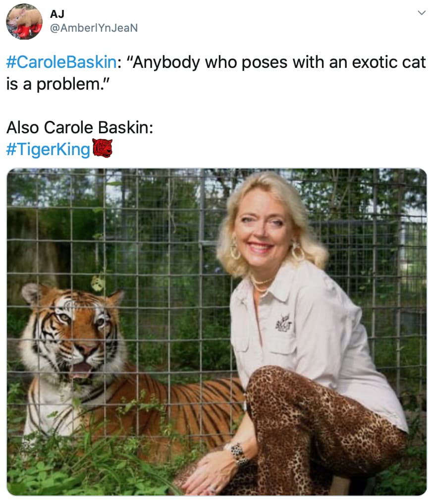Click the yellow leaf on the fence
The height and width of the screenshot is (504, 436).
pyautogui.click(x=98, y=283)
